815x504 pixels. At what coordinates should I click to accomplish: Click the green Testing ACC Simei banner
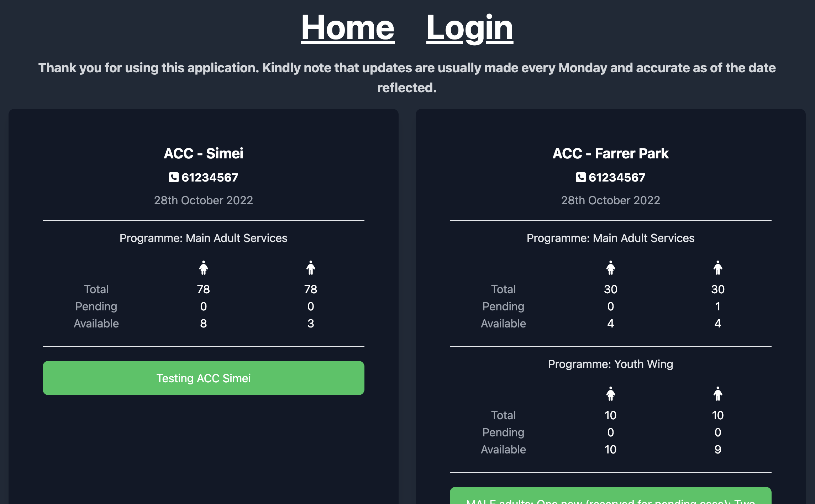click(x=204, y=378)
